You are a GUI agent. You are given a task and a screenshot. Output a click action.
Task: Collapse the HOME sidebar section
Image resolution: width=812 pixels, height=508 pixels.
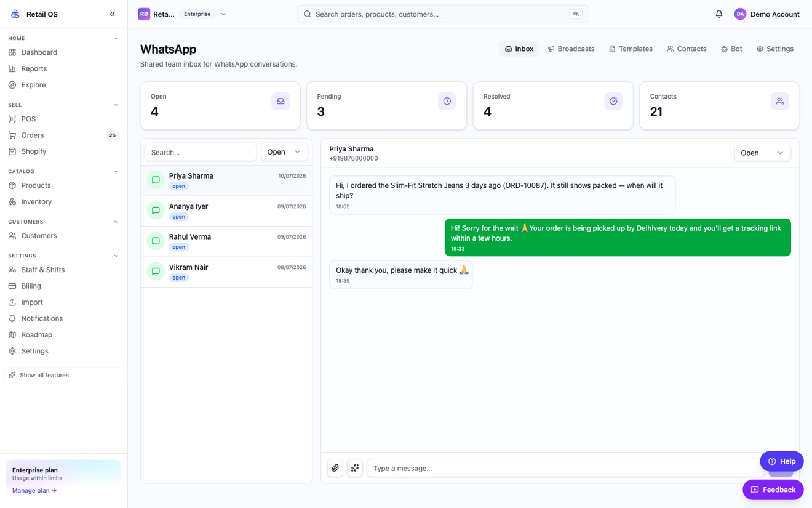pos(116,38)
